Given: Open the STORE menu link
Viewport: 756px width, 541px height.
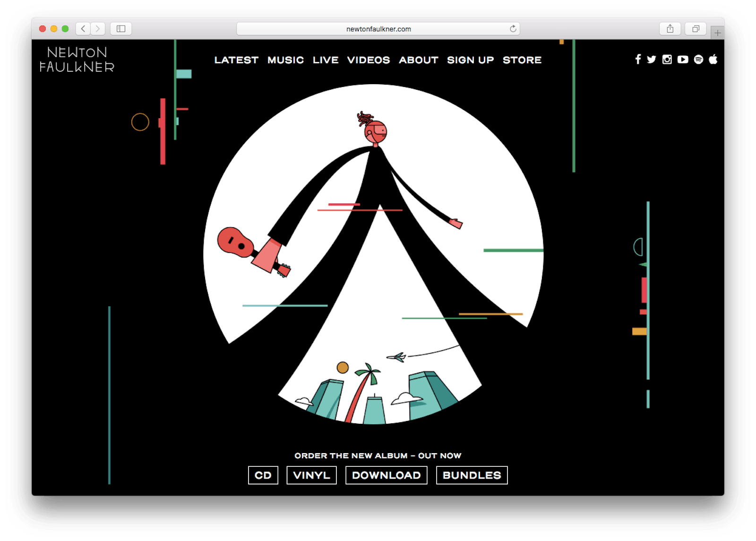Looking at the screenshot, I should tap(522, 60).
